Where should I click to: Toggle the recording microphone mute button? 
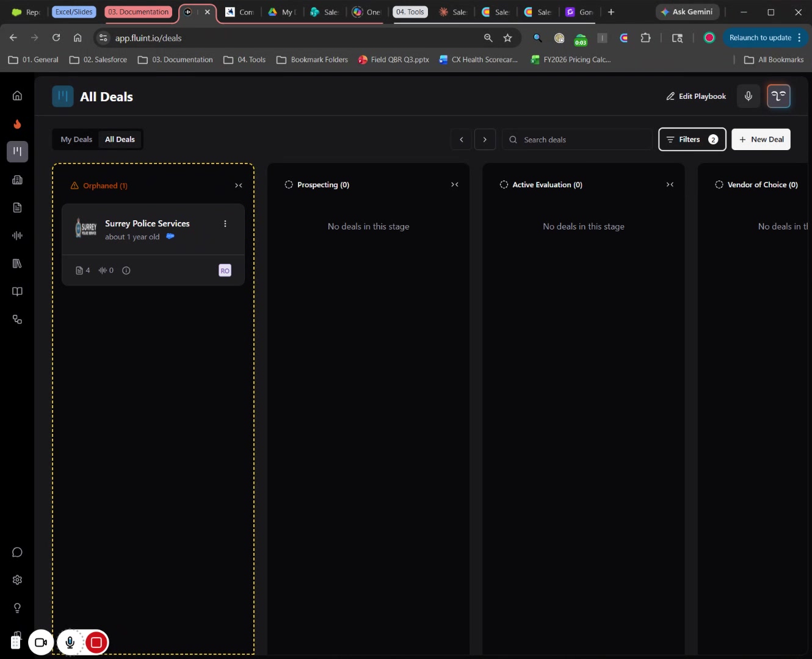tap(70, 642)
